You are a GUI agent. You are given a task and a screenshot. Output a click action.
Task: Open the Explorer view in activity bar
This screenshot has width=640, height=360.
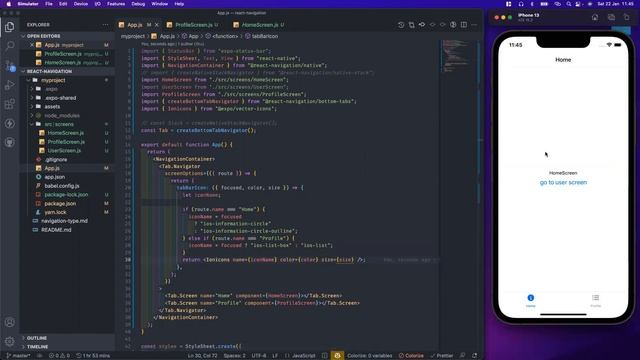pos(9,27)
